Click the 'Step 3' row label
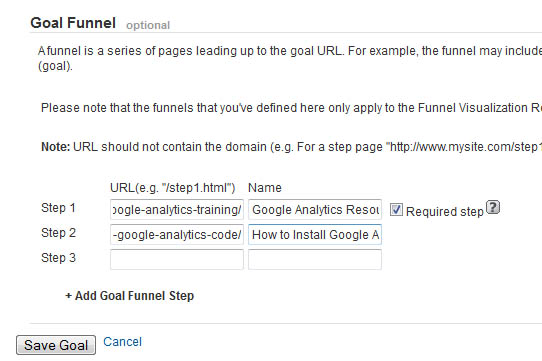542x361 pixels. pos(58,258)
